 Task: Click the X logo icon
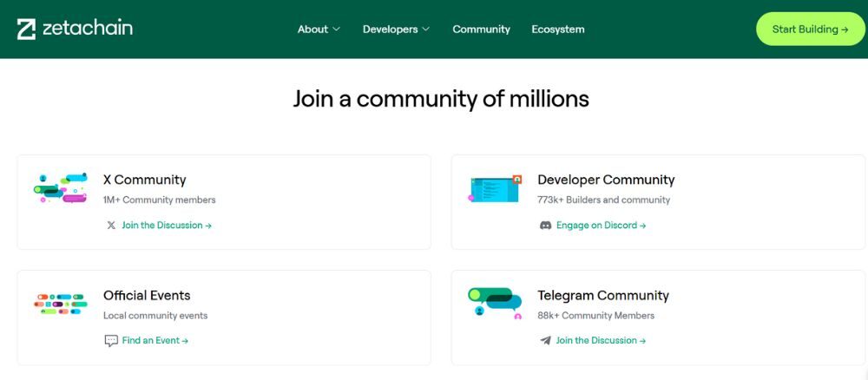coord(111,225)
